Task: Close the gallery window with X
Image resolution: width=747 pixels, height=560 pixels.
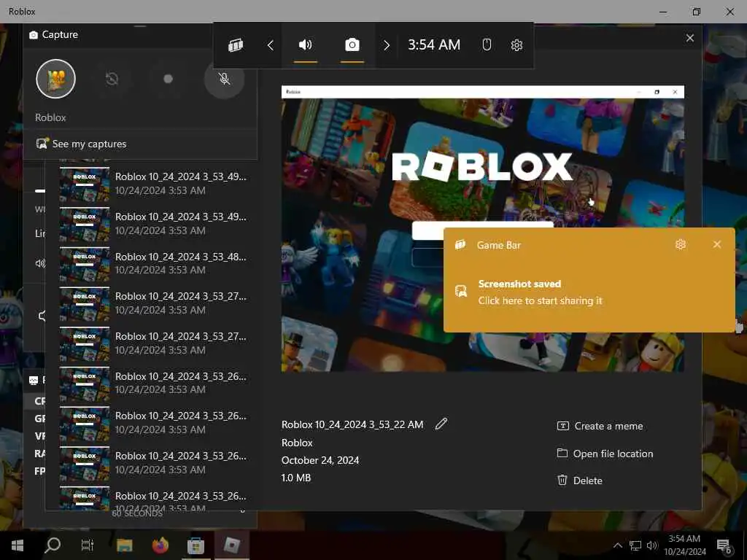Action: point(690,38)
